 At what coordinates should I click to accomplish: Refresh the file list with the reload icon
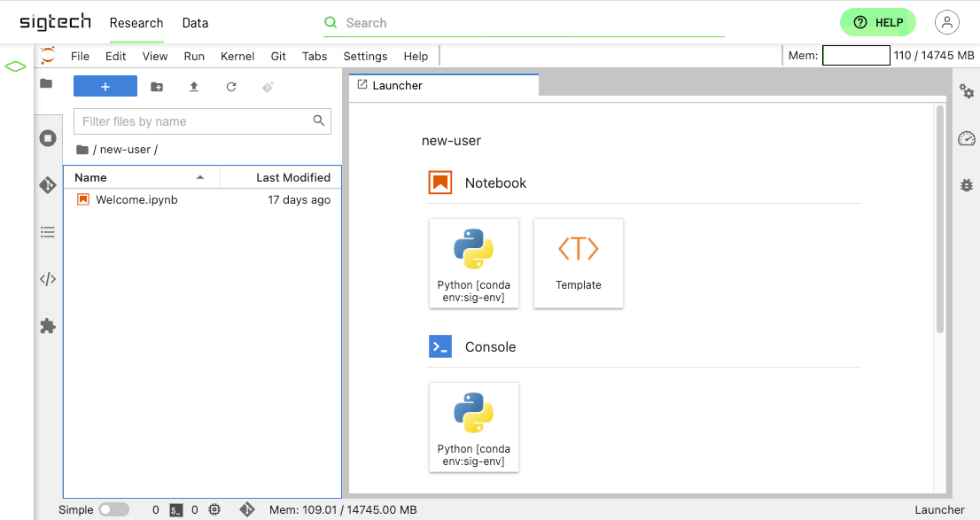pyautogui.click(x=231, y=87)
